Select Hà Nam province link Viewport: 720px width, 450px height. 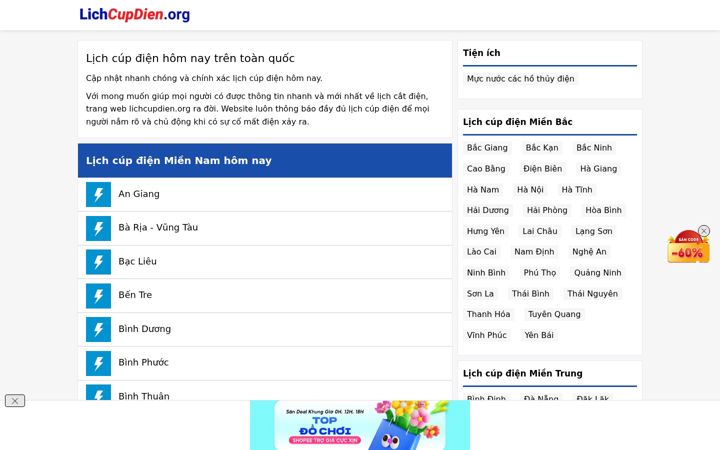(x=483, y=190)
